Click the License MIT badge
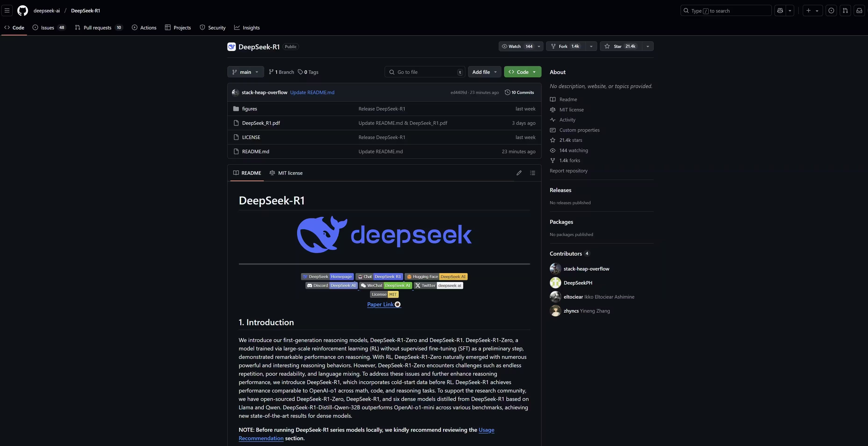 tap(384, 294)
